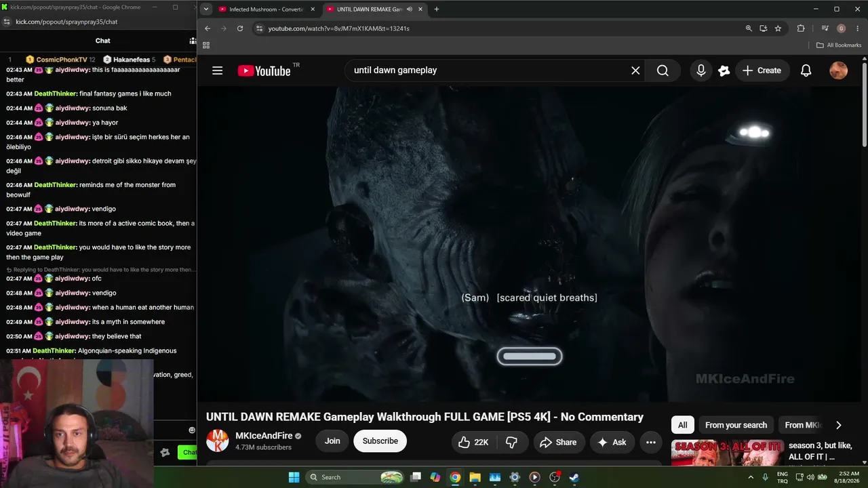Open the Chrome apps grid shortcut

[x=206, y=45]
